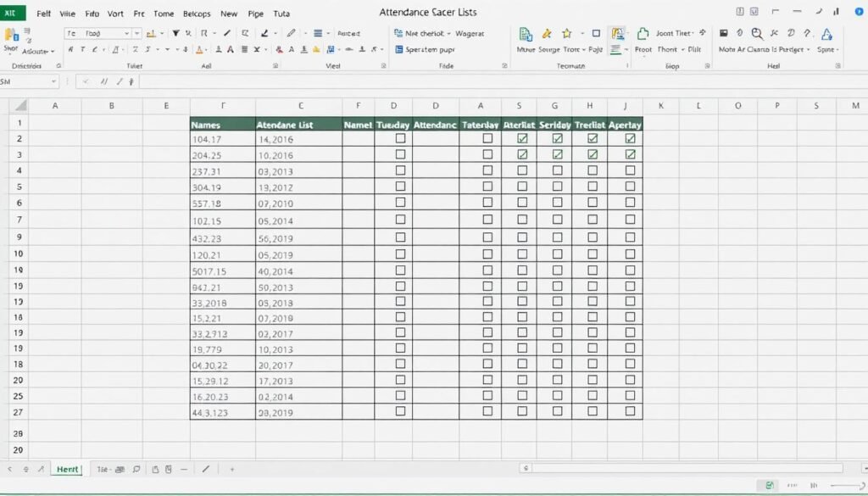Check the Tuesday checkbox in row 4
Viewport: 868px width, 496px height.
400,170
